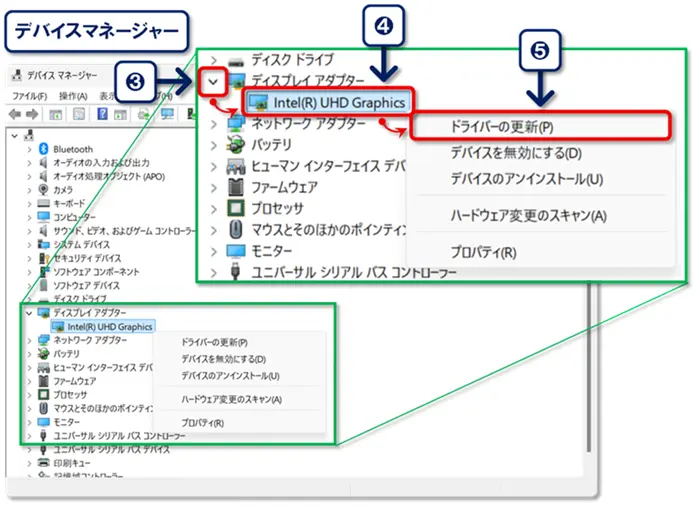
Task: Choose プロパティ(R) in the small original context menu
Action: tap(202, 422)
